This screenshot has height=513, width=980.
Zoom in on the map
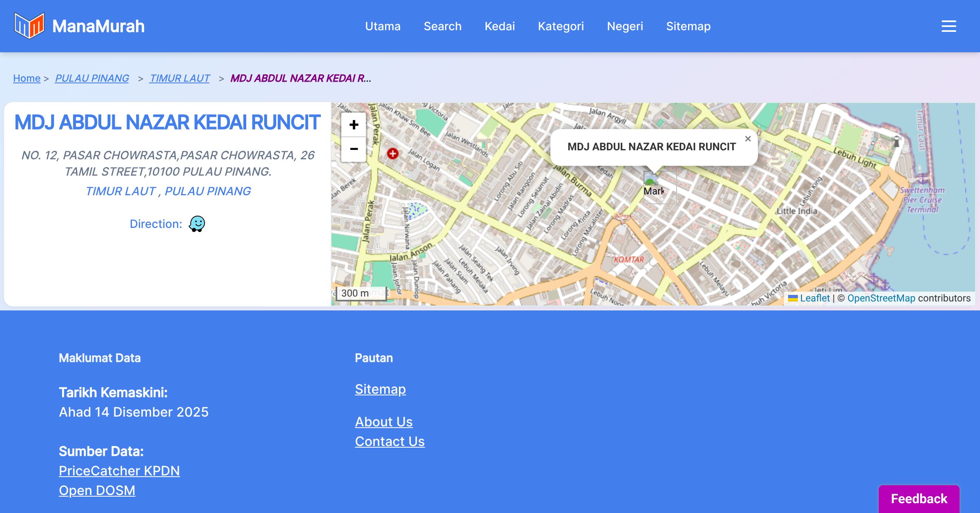[x=354, y=125]
